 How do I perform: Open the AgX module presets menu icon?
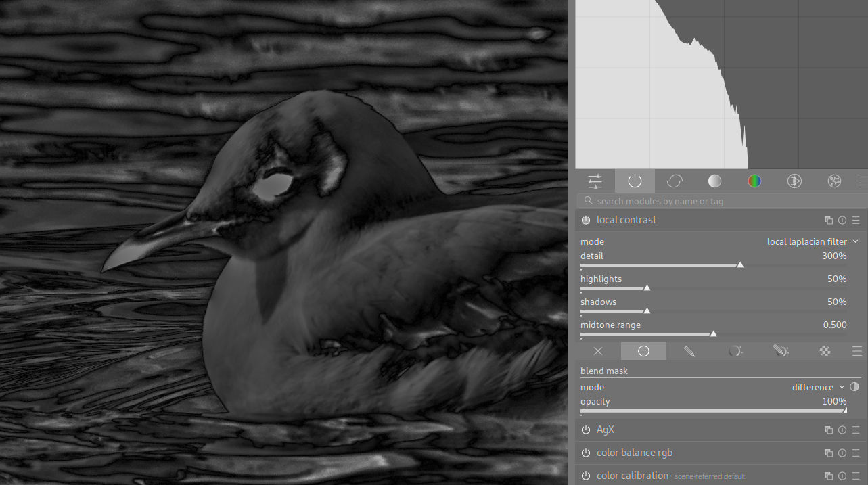click(x=856, y=430)
